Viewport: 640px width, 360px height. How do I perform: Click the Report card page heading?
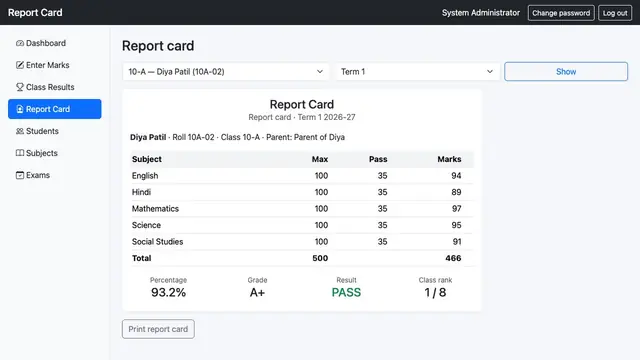[158, 46]
